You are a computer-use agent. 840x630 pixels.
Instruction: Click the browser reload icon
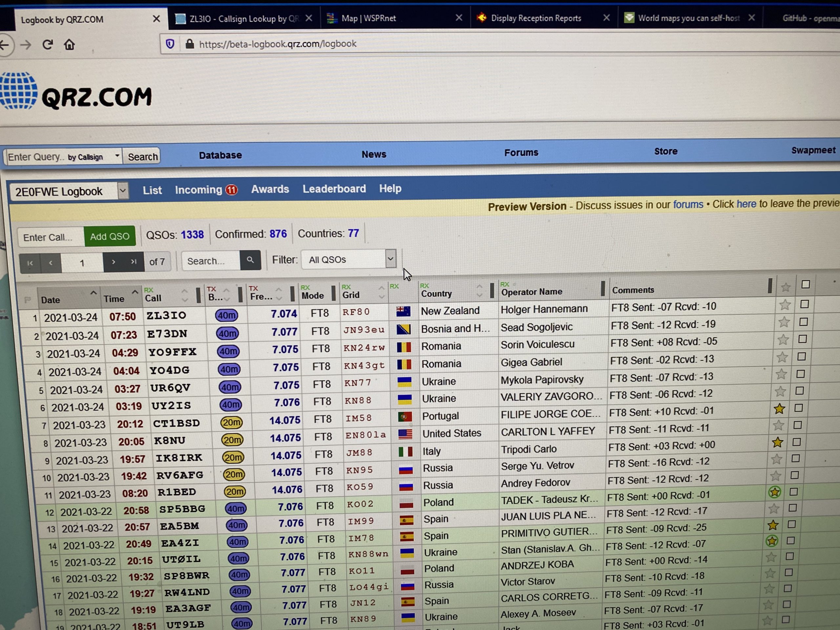48,45
